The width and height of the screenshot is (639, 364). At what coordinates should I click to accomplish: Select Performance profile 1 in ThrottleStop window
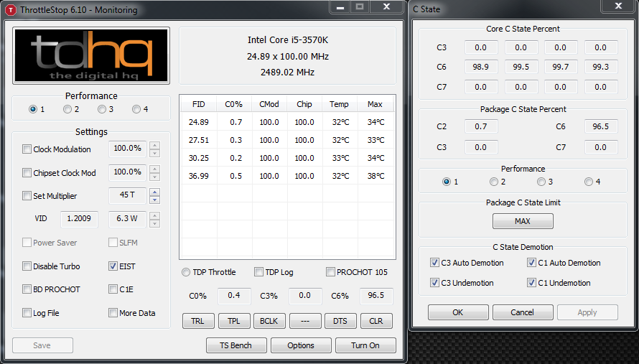click(33, 109)
